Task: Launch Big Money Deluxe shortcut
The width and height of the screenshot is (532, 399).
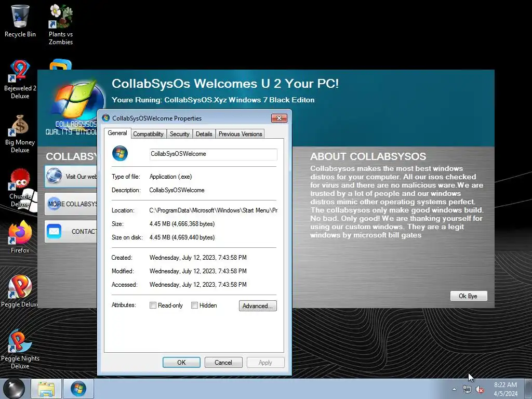Action: pos(20,134)
